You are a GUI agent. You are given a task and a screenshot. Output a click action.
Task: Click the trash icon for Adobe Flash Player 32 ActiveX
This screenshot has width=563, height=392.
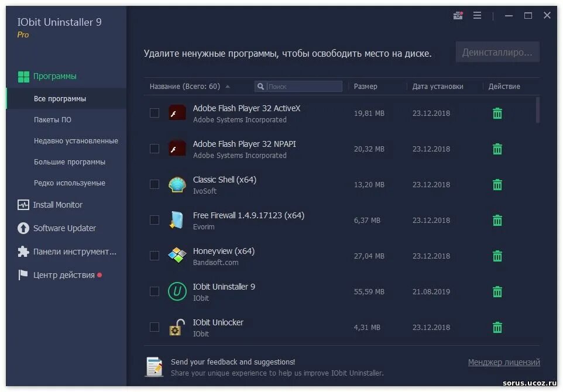click(x=497, y=114)
